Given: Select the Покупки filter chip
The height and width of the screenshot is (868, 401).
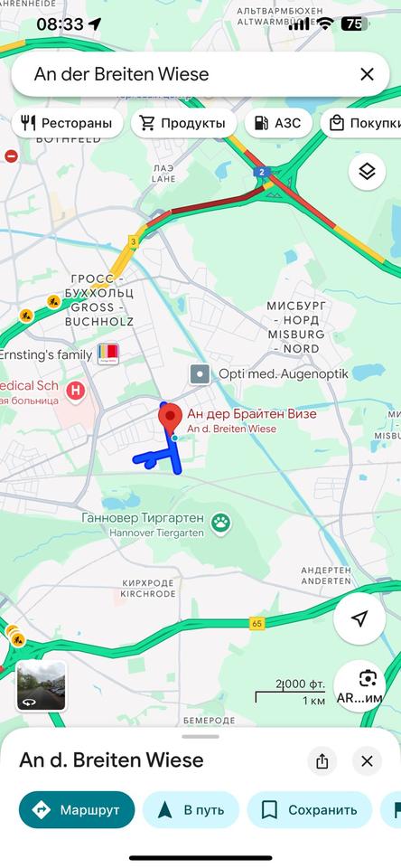Looking at the screenshot, I should [360, 123].
